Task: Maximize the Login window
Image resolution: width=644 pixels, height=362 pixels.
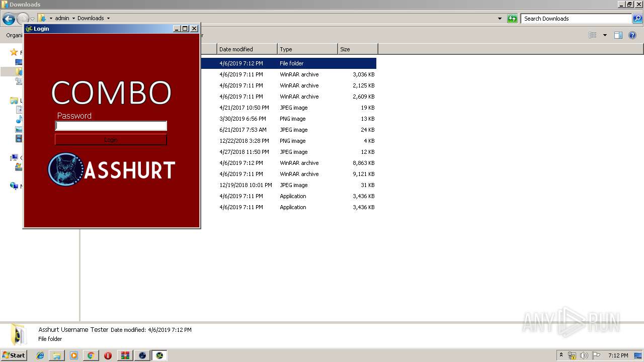Action: pos(185,29)
